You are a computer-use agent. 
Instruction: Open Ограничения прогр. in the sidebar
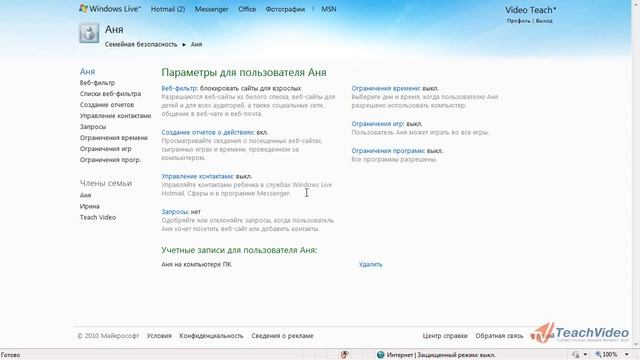pyautogui.click(x=110, y=160)
